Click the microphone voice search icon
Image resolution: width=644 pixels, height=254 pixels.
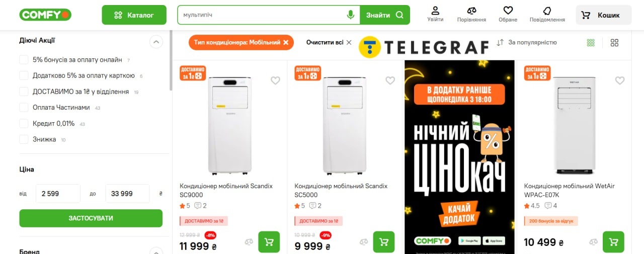pos(351,15)
